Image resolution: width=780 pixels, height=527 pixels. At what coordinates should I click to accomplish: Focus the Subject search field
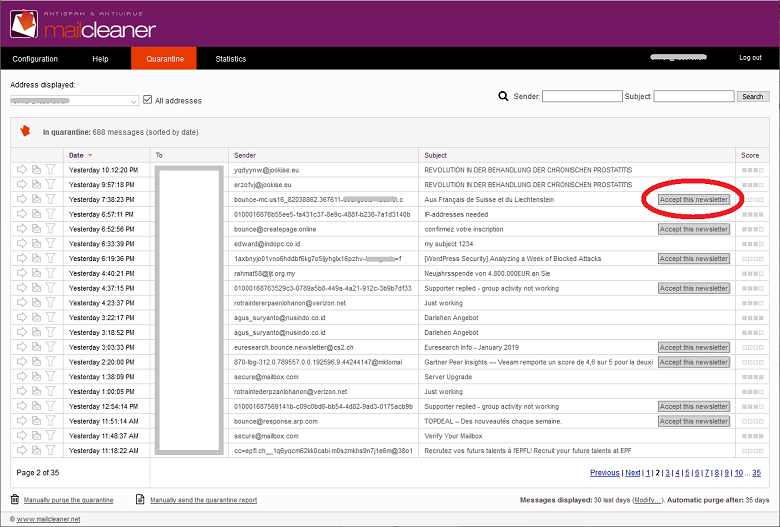click(694, 96)
